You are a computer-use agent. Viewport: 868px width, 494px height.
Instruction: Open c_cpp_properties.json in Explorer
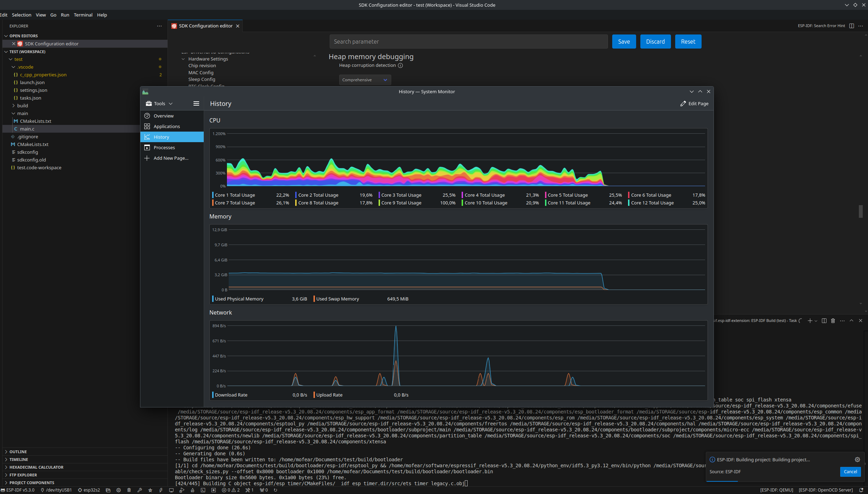coord(43,75)
